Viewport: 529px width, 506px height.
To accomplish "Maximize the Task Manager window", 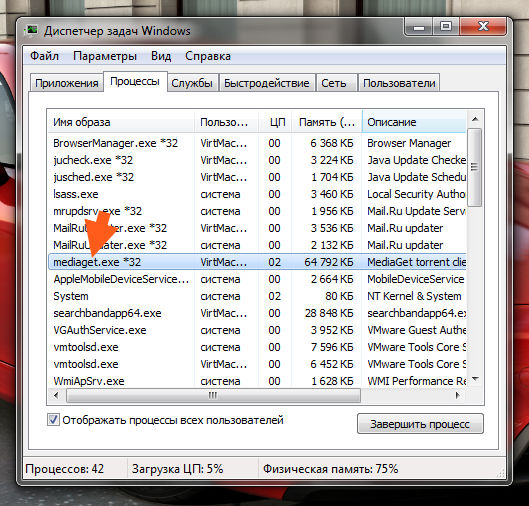I will (x=446, y=27).
